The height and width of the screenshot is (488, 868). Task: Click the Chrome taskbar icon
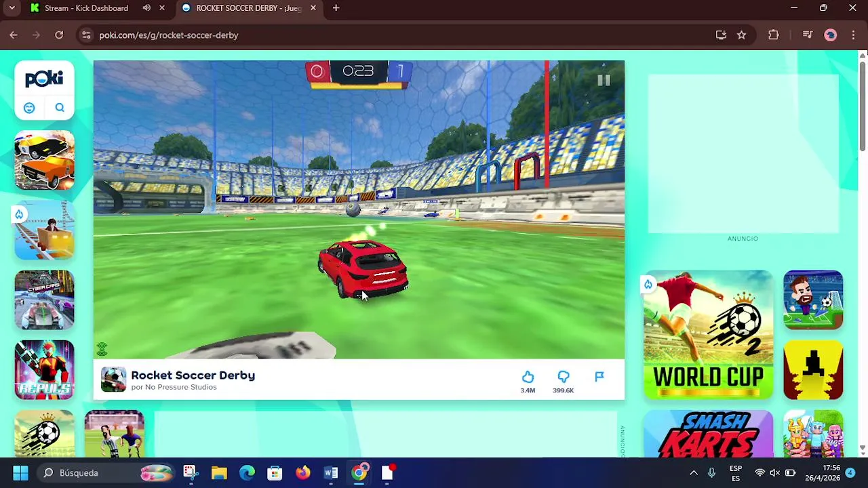coord(359,472)
